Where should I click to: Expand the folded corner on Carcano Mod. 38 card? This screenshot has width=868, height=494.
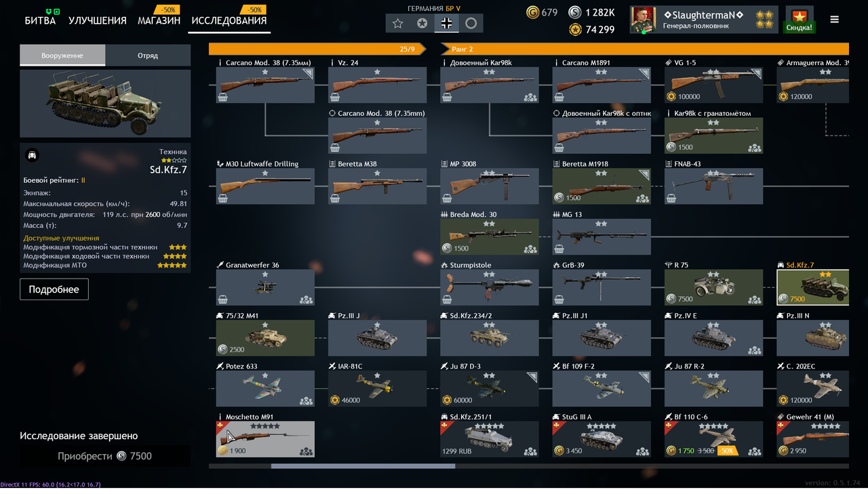309,73
